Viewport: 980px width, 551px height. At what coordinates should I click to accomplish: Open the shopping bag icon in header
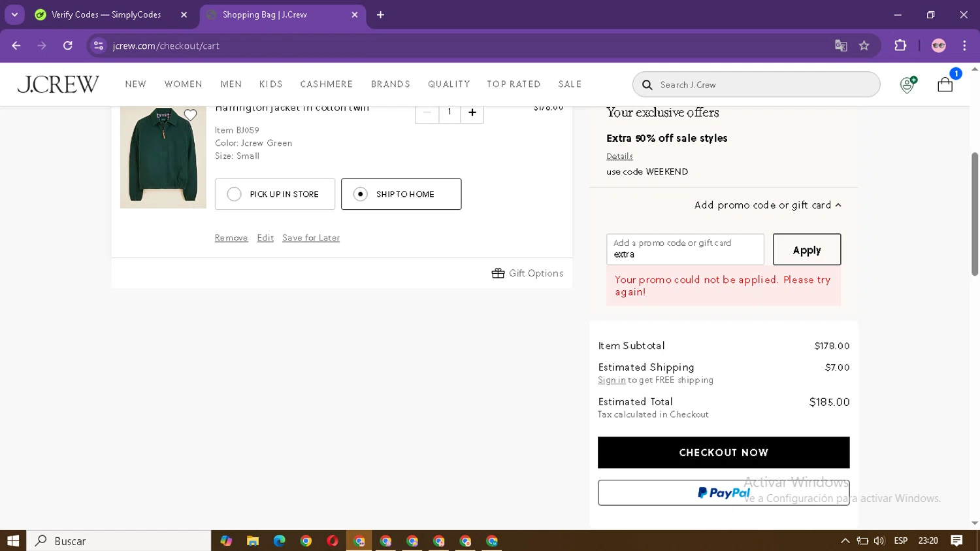tap(945, 84)
